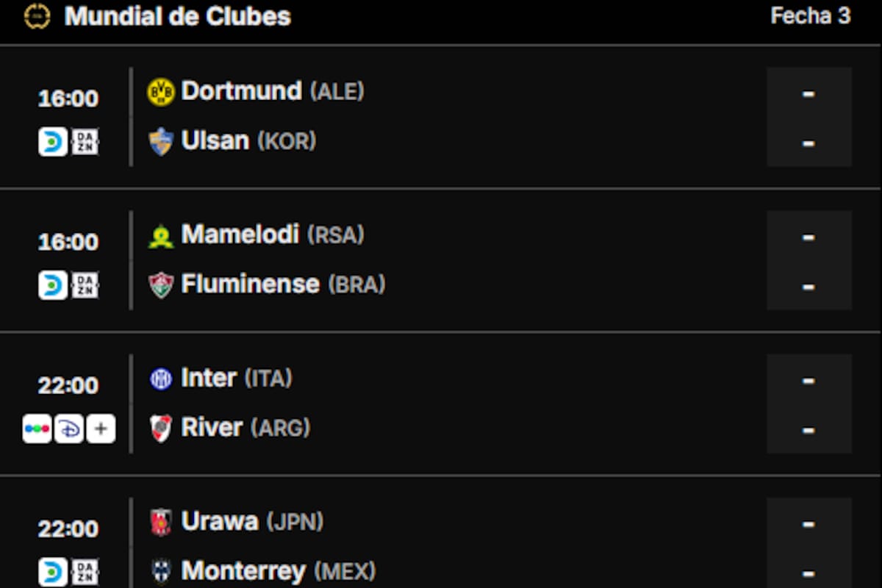This screenshot has height=588, width=882.
Task: Open the Inter club badge
Action: (x=162, y=378)
